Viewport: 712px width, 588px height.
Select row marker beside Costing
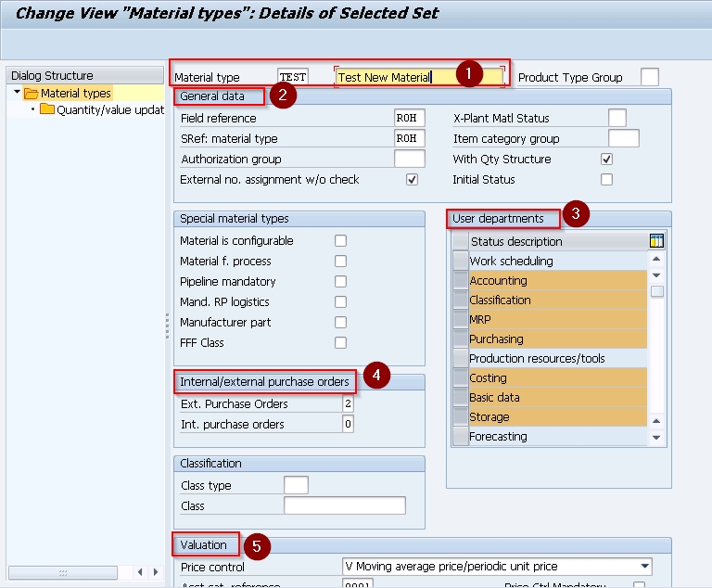point(460,378)
